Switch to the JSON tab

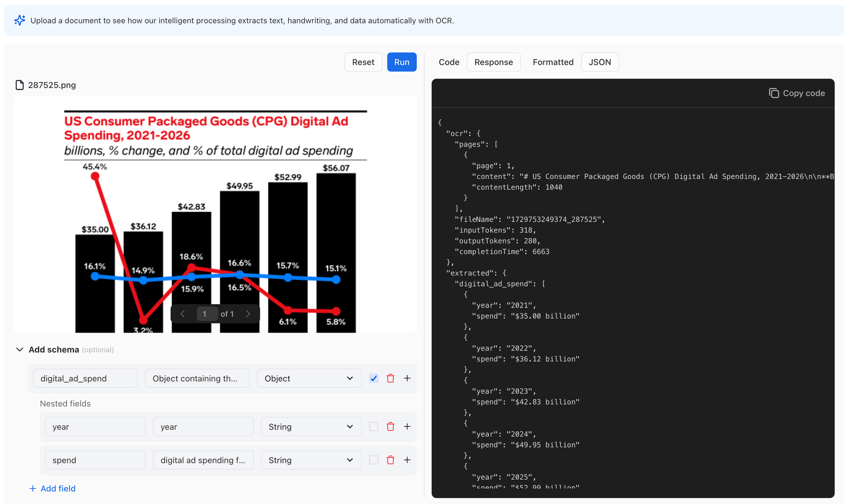[x=600, y=62]
